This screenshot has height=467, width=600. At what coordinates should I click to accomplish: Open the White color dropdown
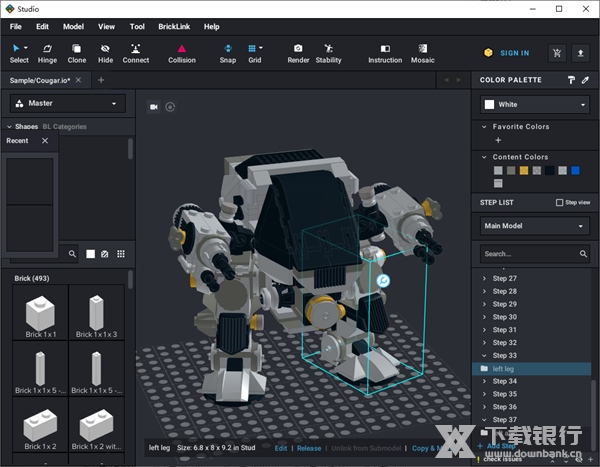point(535,104)
